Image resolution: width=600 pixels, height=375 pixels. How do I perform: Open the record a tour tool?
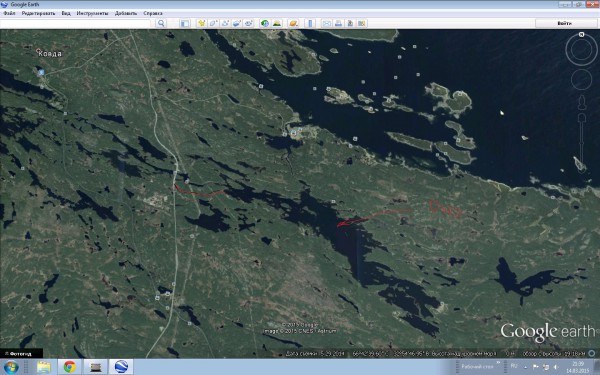click(249, 23)
